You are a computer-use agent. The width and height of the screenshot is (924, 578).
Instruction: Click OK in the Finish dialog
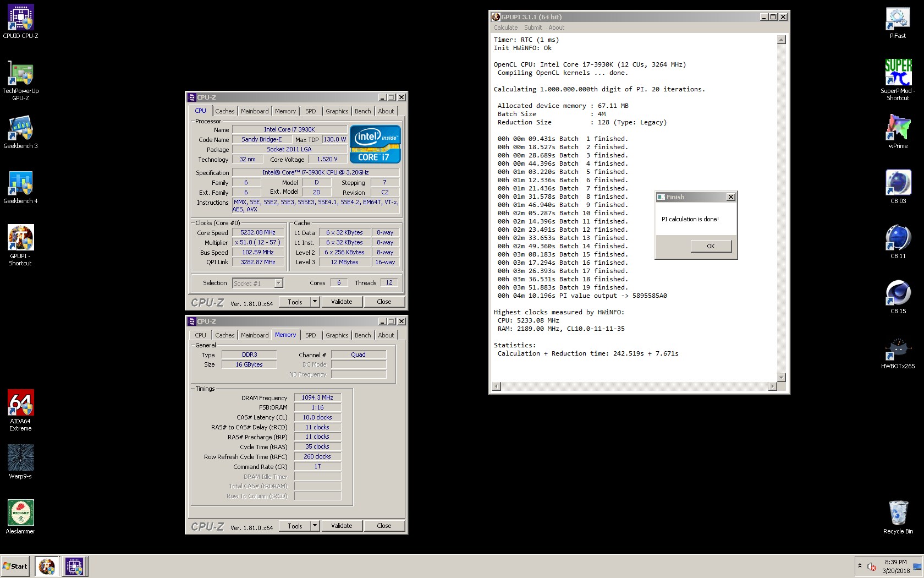point(711,246)
